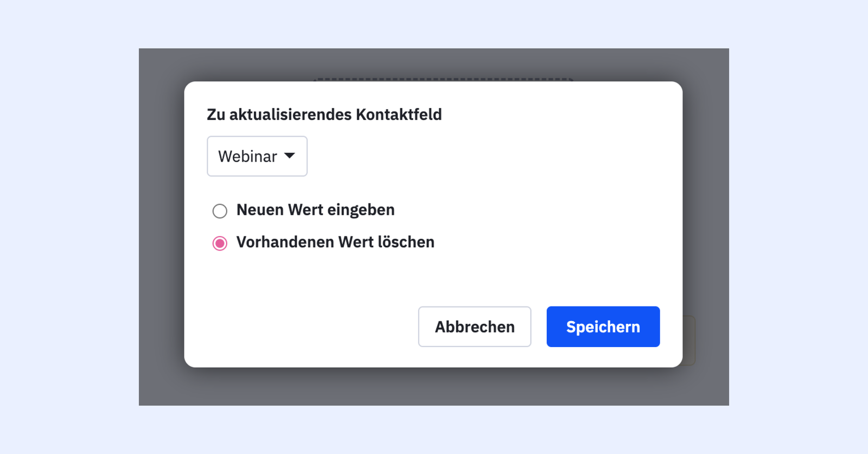Click the dashed outline above the dialog
The height and width of the screenshot is (454, 868).
click(x=443, y=79)
